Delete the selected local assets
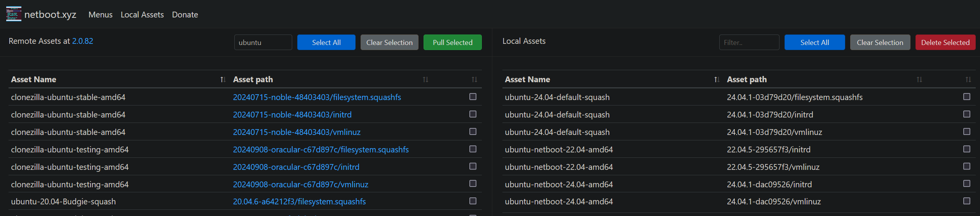 (945, 42)
